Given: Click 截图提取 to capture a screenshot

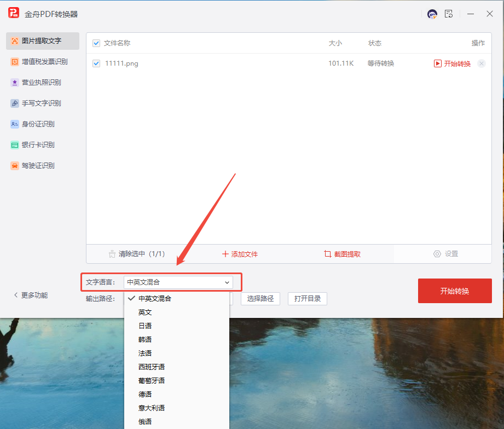Looking at the screenshot, I should (342, 254).
